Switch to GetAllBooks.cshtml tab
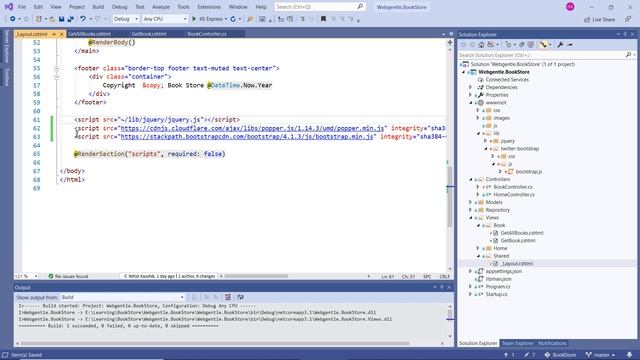 click(89, 34)
